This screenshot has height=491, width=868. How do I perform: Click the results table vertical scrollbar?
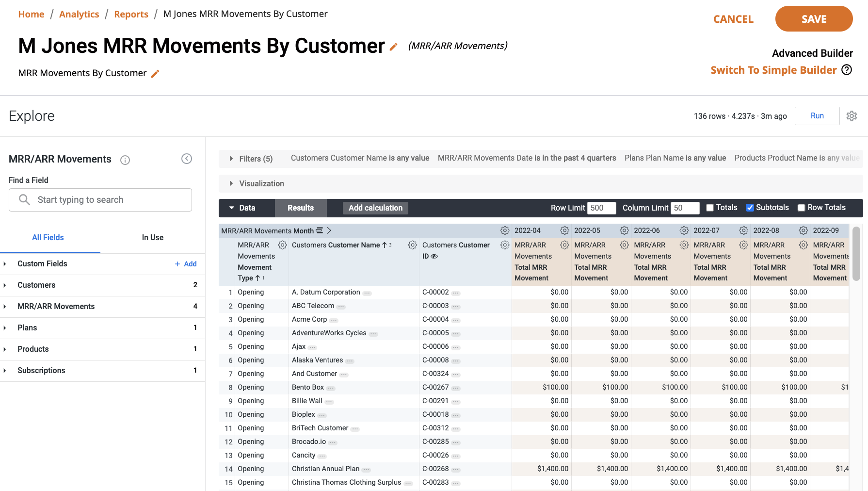(856, 253)
